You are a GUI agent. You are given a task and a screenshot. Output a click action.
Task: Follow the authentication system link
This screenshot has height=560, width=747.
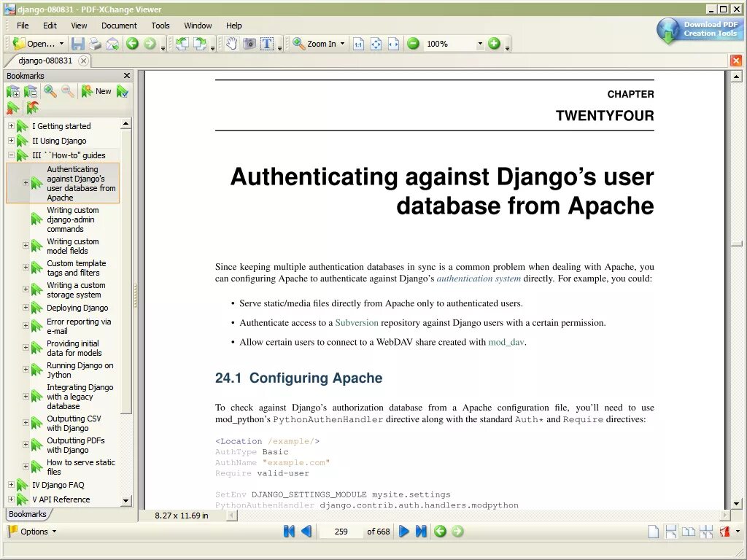[479, 279]
